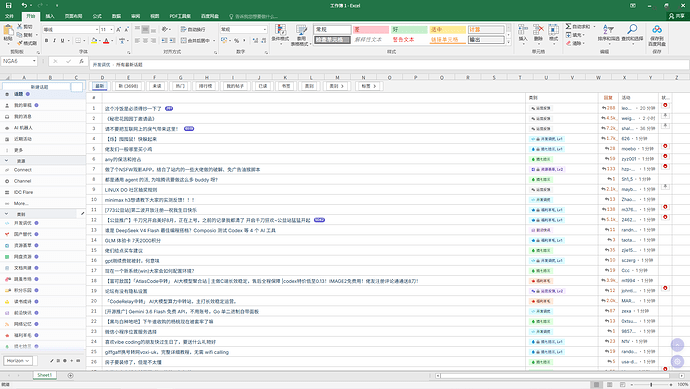This screenshot has height=389, width=690.
Task: Open the Name Box dropdown arrow
Action: [x=33, y=61]
